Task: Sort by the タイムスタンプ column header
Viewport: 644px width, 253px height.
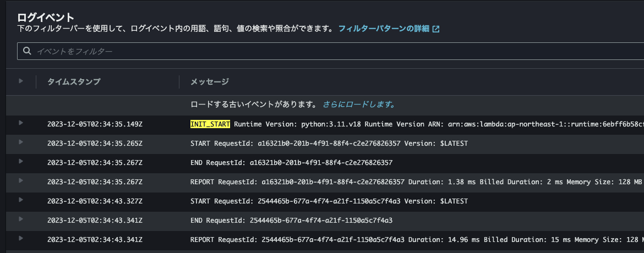Action: point(74,82)
